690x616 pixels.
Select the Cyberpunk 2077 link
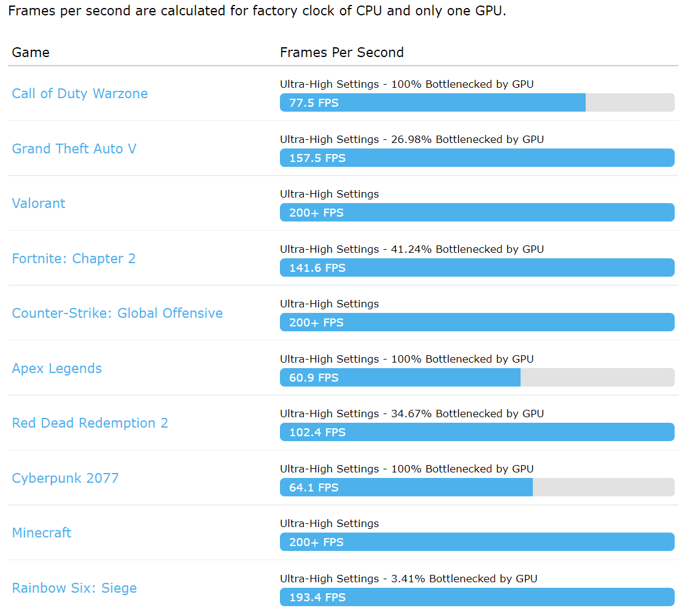click(x=66, y=478)
